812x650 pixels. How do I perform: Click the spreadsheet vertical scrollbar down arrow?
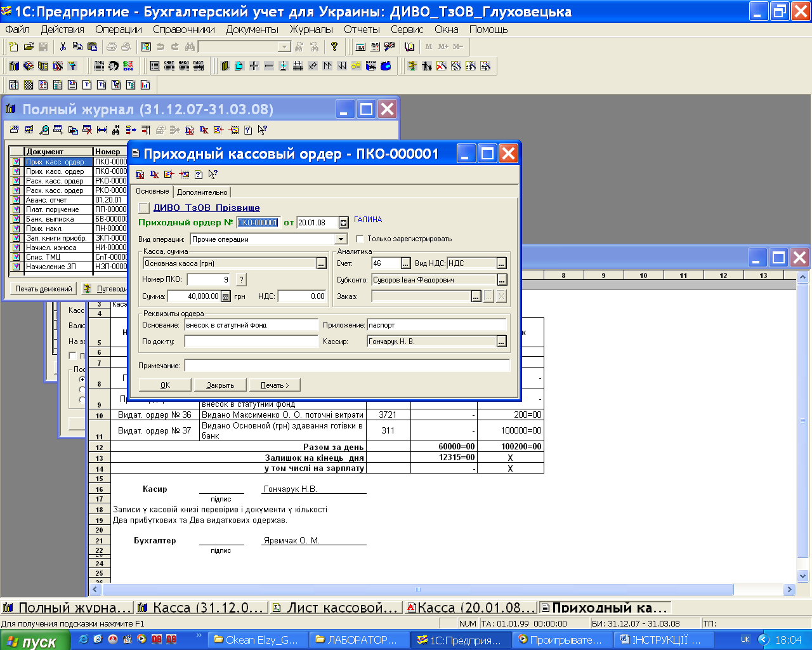[x=802, y=576]
